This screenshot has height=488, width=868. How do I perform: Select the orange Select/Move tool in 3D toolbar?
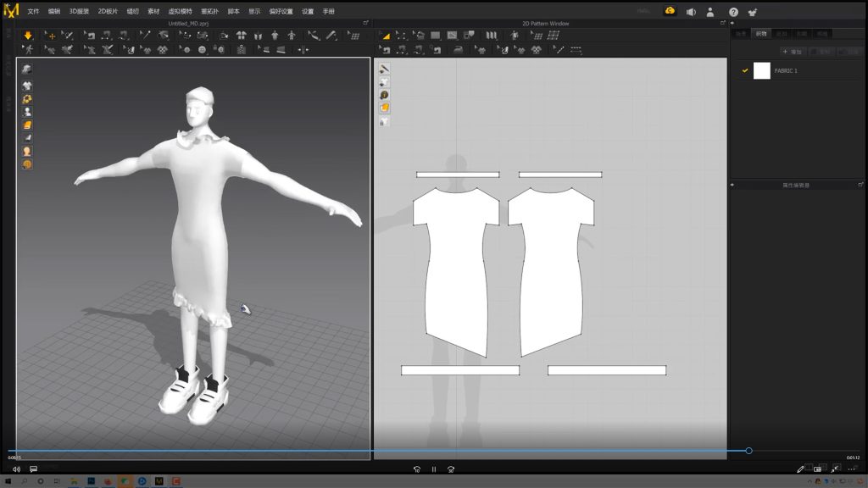[x=51, y=36]
